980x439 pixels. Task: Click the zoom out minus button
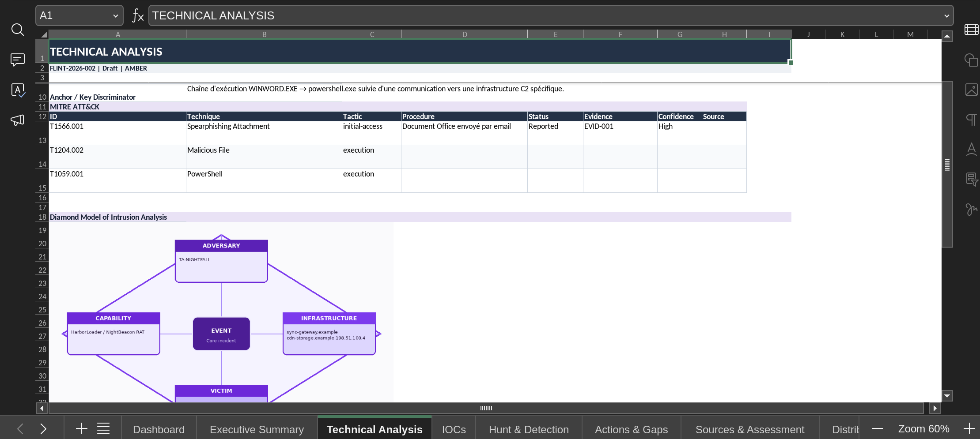[878, 428]
